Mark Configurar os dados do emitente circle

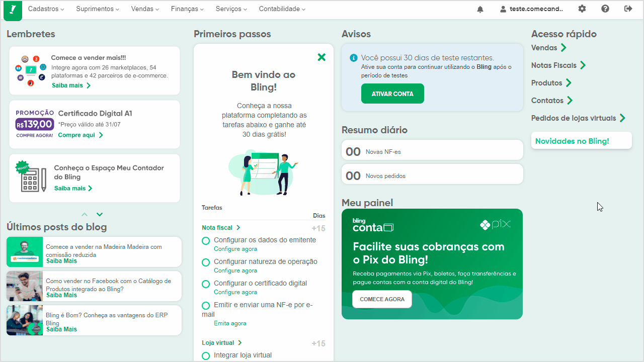tap(206, 241)
